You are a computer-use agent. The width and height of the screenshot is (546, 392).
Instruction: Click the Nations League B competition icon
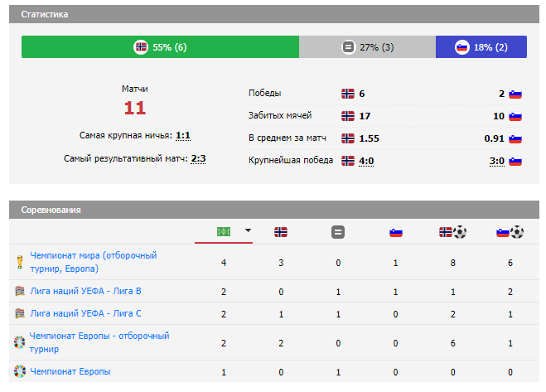pyautogui.click(x=20, y=291)
